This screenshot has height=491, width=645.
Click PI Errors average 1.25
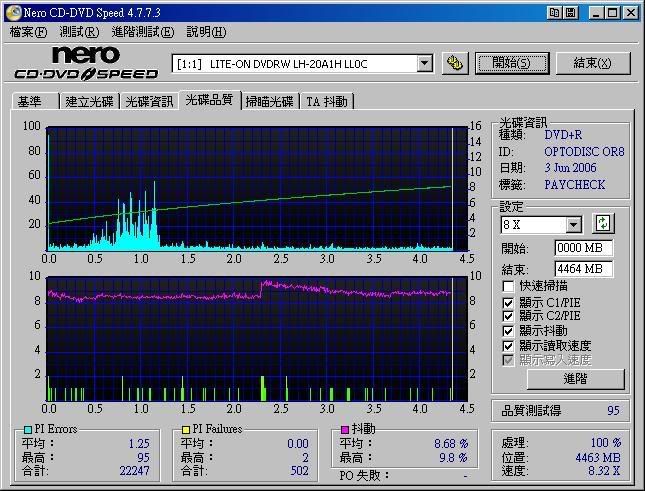click(x=139, y=444)
